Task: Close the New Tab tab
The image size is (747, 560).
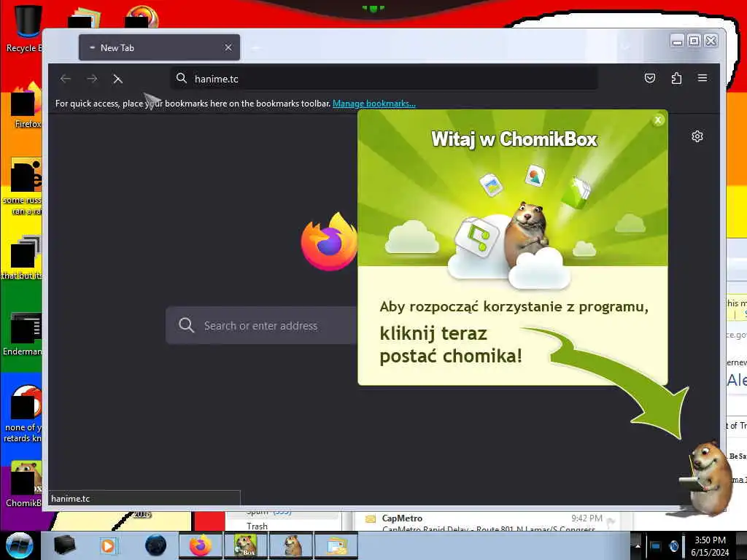Action: click(228, 47)
